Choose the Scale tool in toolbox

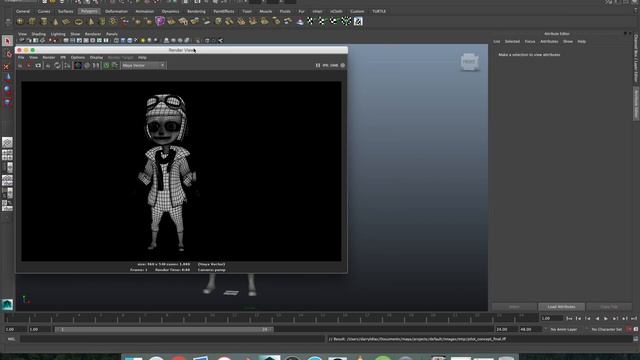pyautogui.click(x=7, y=101)
